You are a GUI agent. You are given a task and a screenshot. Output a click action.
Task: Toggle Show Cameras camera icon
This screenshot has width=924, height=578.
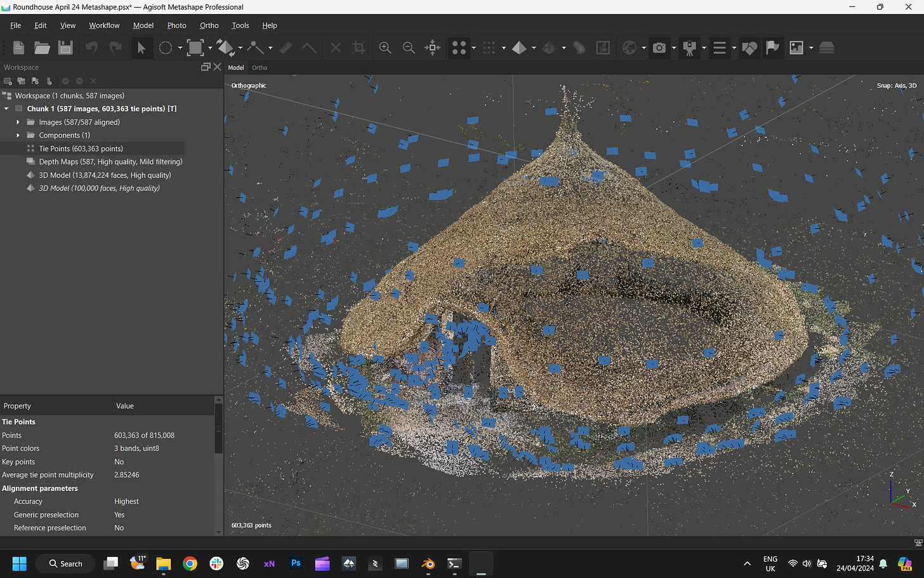pyautogui.click(x=659, y=48)
